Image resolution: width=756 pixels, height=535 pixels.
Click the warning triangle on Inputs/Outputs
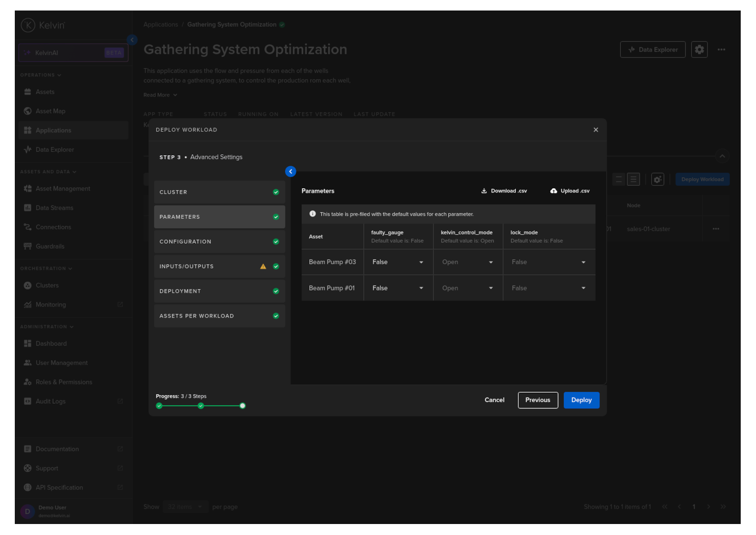[263, 267]
